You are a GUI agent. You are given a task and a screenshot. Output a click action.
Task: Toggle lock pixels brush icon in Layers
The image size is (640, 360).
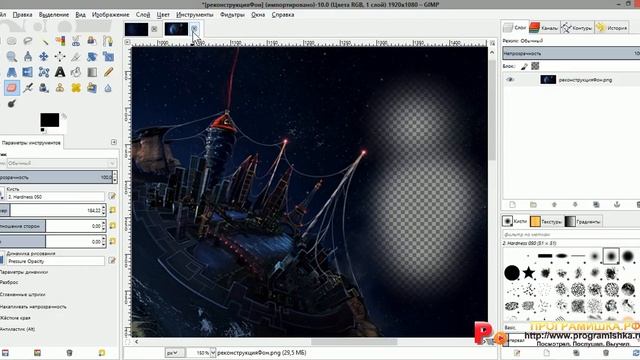(x=524, y=66)
